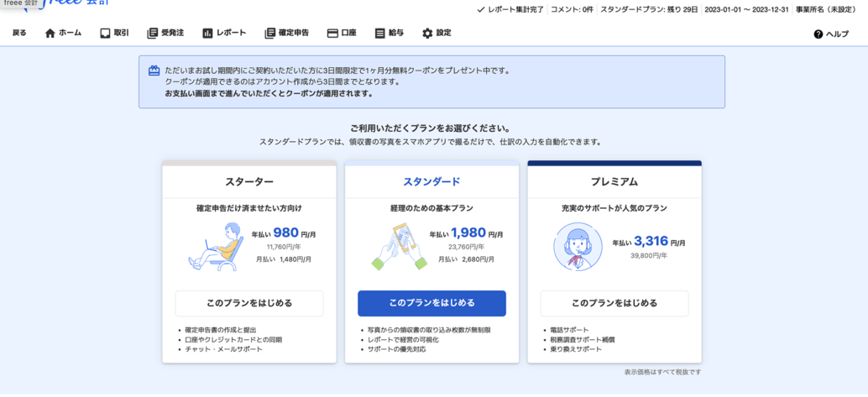This screenshot has width=868, height=397.
Task: Click レポートで経営の可視化 feature bullet
Action: 404,339
